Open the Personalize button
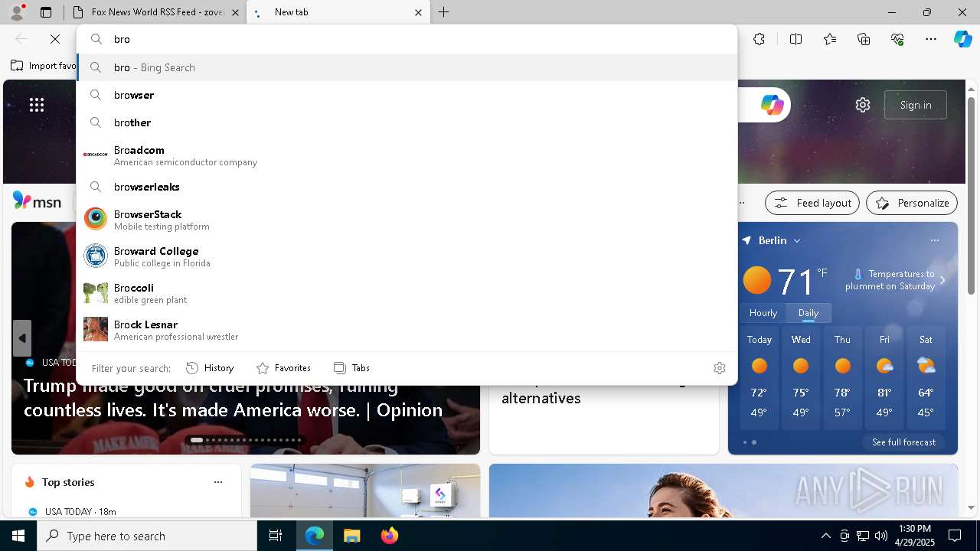 912,203
